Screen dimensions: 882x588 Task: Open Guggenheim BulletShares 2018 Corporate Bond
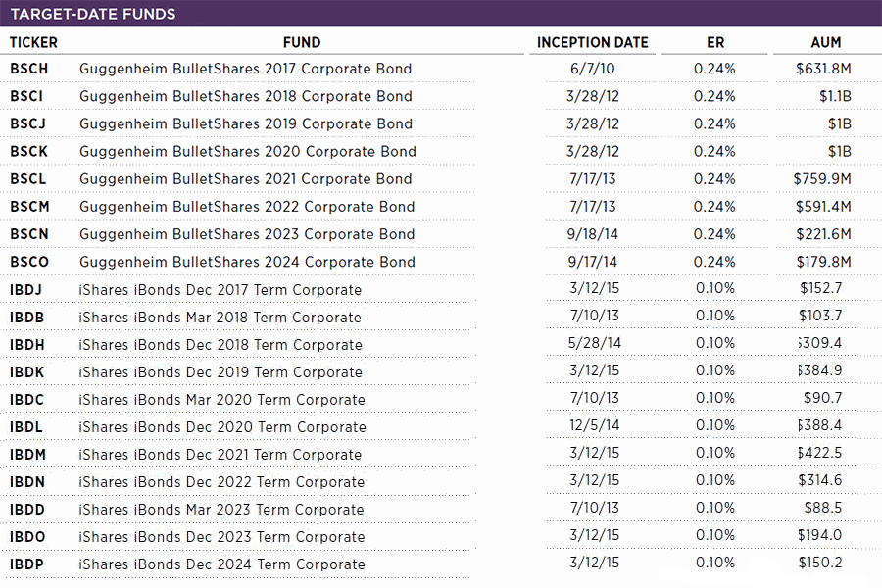(x=245, y=96)
